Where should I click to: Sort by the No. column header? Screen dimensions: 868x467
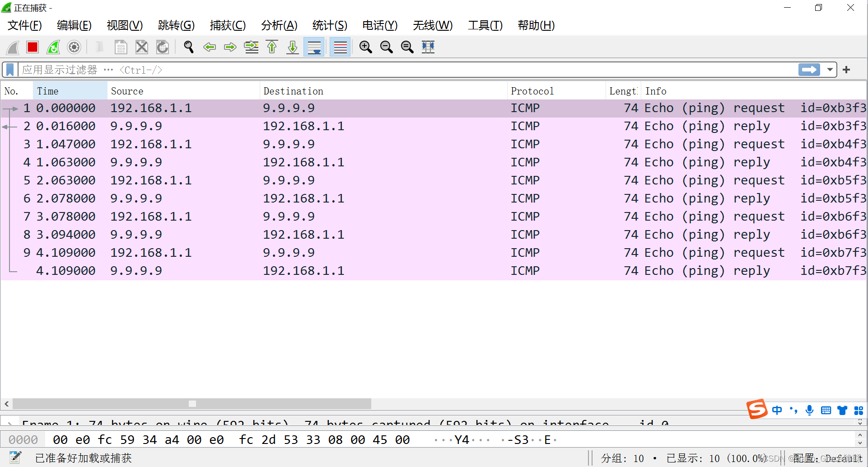(17, 91)
